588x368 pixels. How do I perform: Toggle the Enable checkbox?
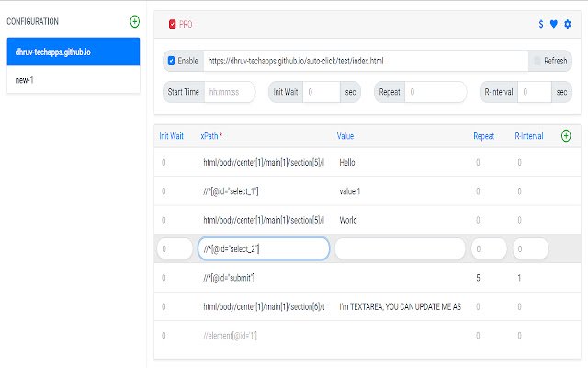(x=172, y=61)
